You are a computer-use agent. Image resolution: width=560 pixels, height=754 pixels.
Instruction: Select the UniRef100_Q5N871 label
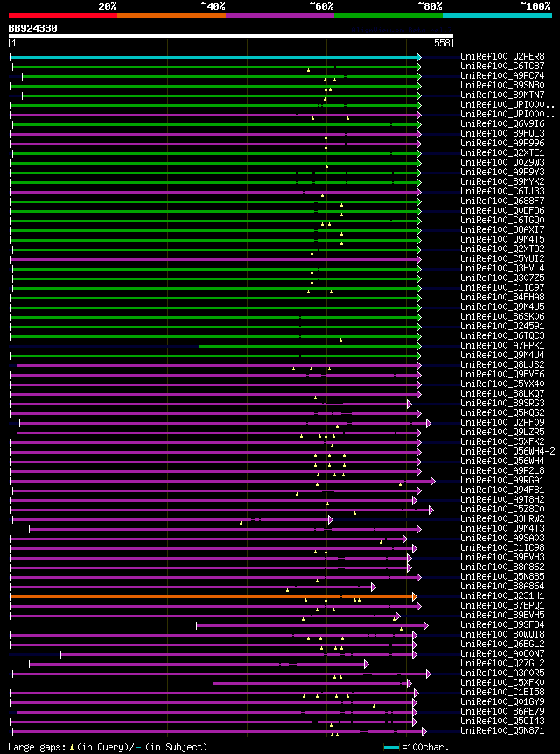(x=502, y=730)
